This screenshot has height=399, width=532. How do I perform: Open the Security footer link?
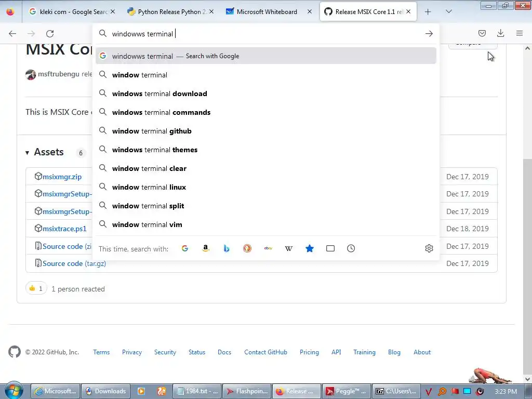coord(165,352)
